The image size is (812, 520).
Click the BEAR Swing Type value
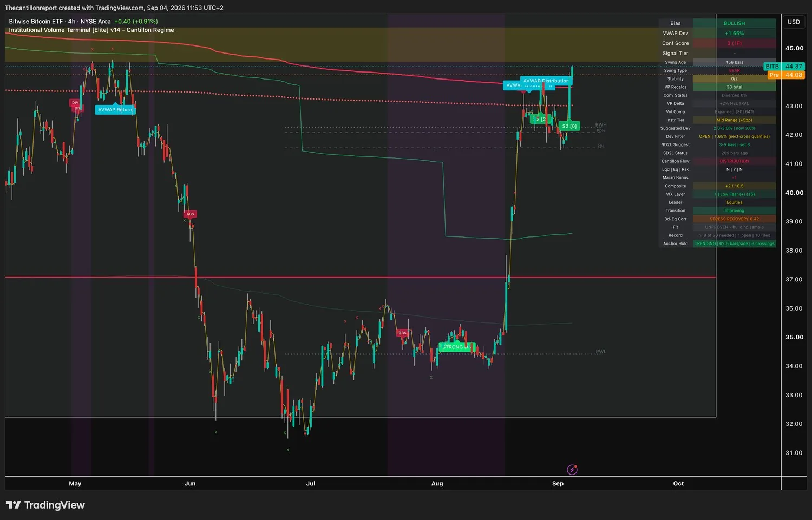pyautogui.click(x=734, y=70)
